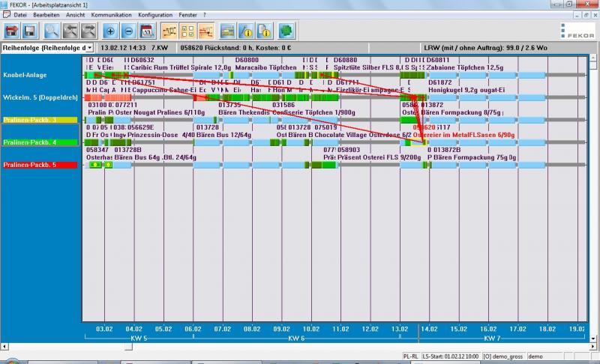
Task: Click the checkbox grid selection icon
Action: click(x=187, y=31)
